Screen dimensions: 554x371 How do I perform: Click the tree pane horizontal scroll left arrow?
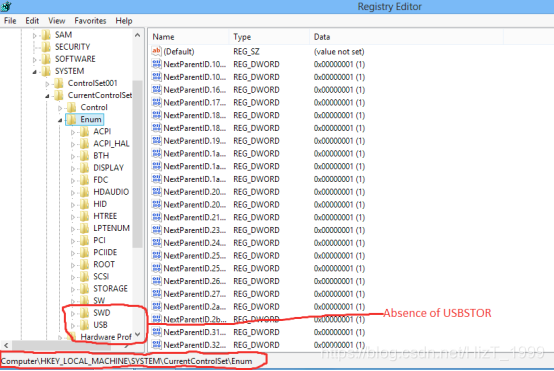click(x=6, y=345)
